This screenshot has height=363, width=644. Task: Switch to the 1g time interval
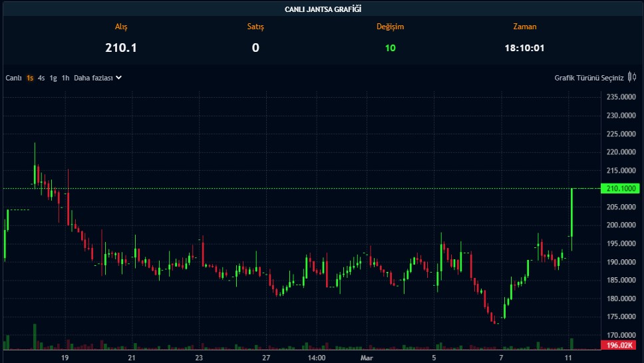tap(53, 78)
